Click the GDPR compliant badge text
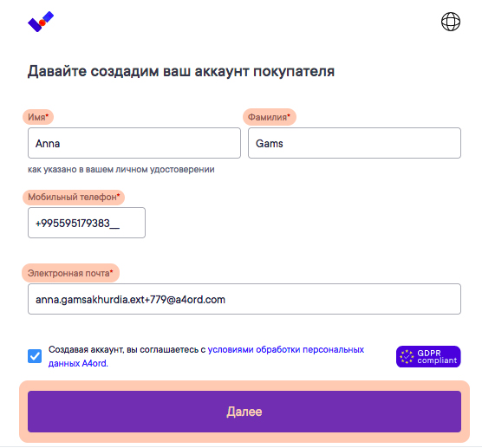The height and width of the screenshot is (448, 482). [437, 357]
